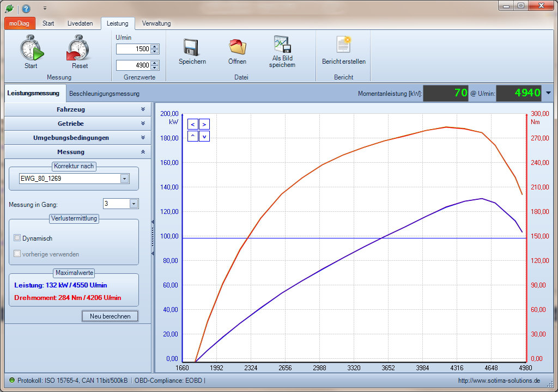Click the Reset stopwatch icon
The image size is (558, 392).
tap(78, 48)
